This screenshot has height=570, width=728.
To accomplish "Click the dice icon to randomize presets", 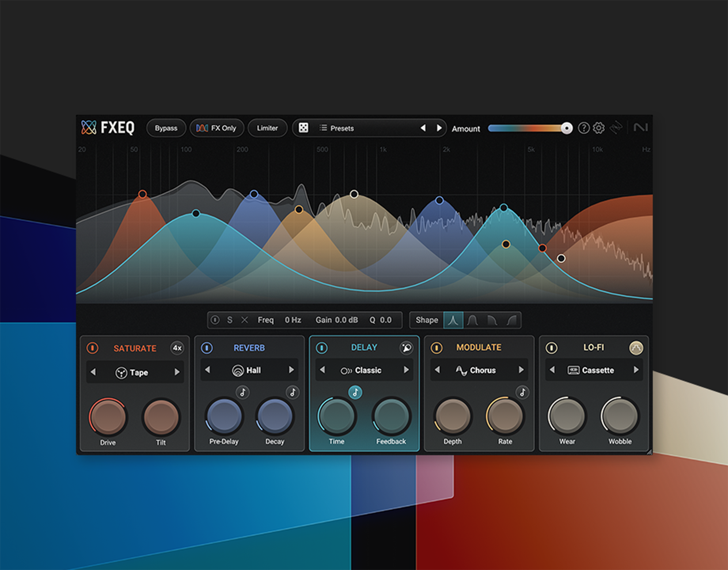I will point(303,128).
